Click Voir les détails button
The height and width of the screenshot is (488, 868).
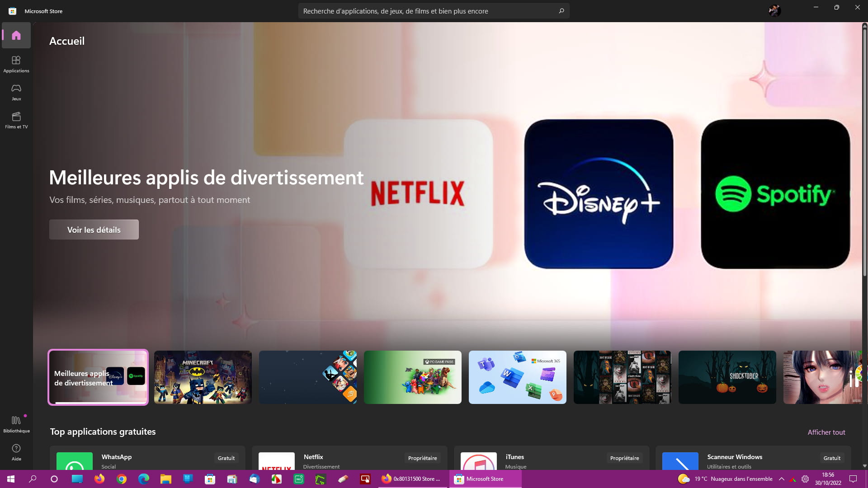click(94, 230)
